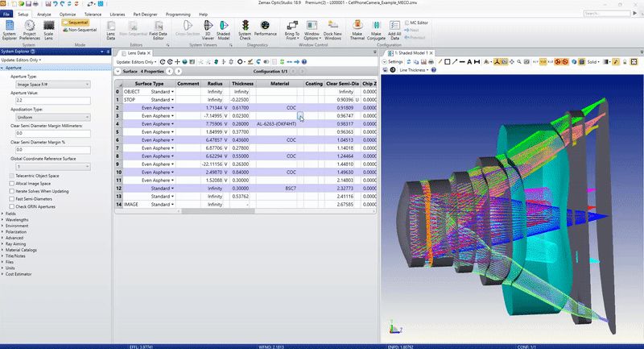Image resolution: width=644 pixels, height=349 pixels.
Task: Select the Lens Data window tab
Action: point(136,53)
